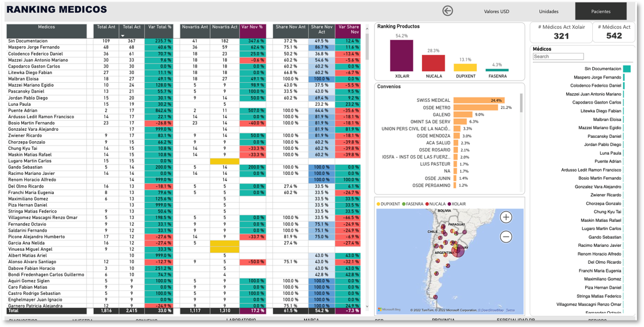The height and width of the screenshot is (327, 644).
Task: Click the sort arrow under Total Act header
Action: 122,35
